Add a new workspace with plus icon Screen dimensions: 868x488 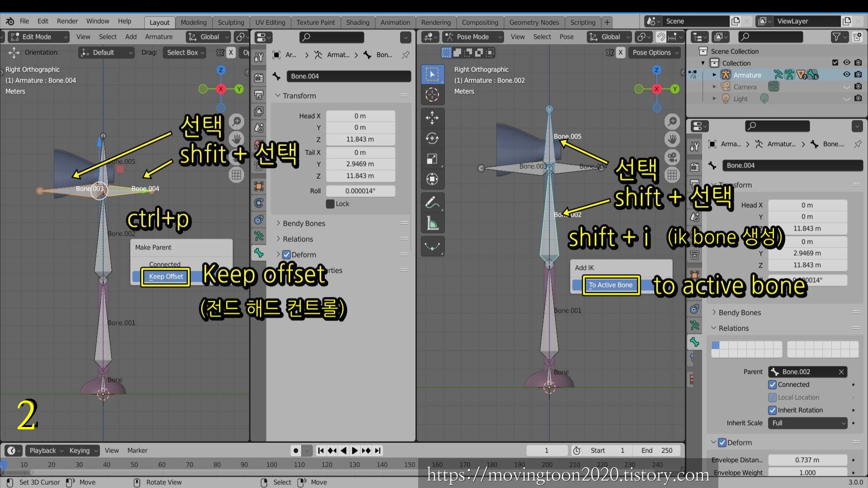(607, 22)
